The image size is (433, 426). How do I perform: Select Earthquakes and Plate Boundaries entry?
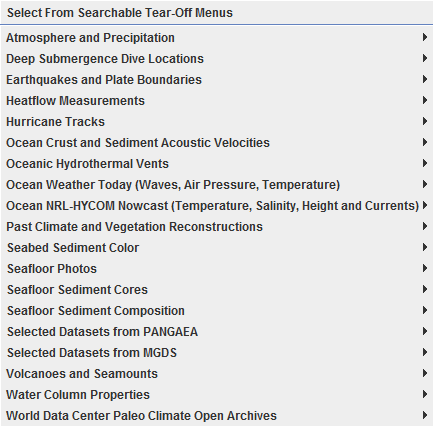217,79
